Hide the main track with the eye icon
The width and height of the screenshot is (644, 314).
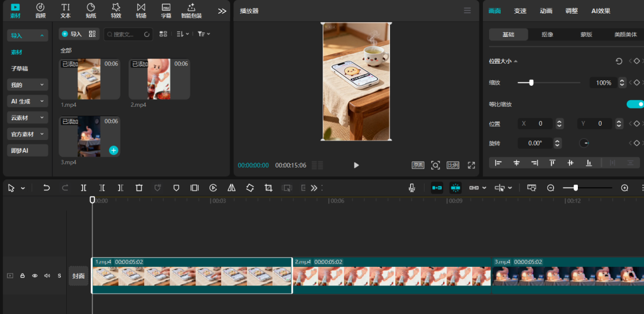[x=35, y=276]
